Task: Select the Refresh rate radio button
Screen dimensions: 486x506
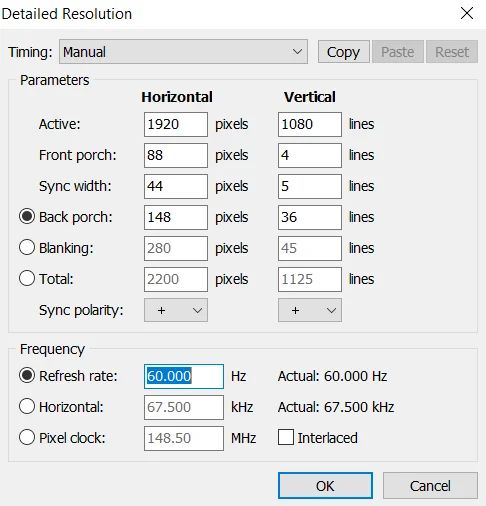Action: pos(27,376)
